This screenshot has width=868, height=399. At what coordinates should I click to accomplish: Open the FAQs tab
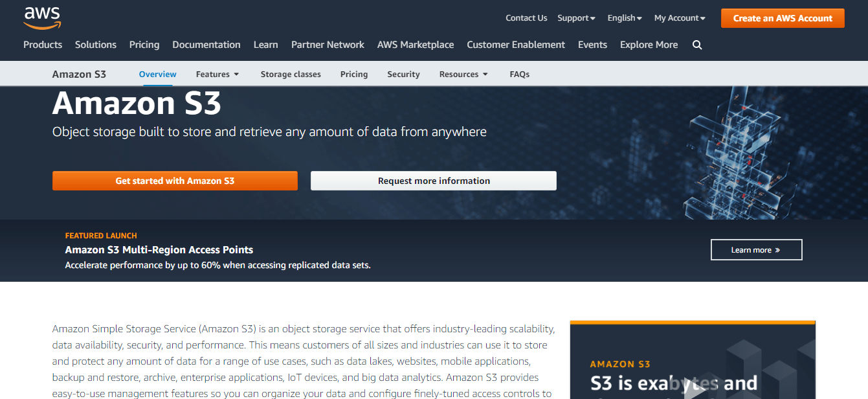pyautogui.click(x=520, y=74)
